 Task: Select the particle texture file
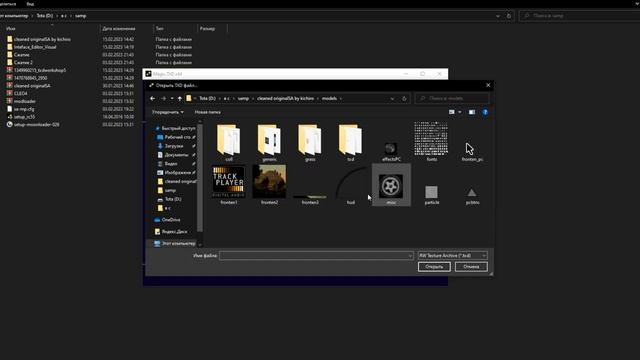point(431,195)
